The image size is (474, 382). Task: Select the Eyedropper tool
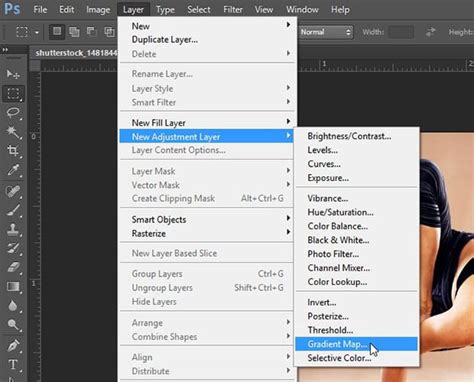click(x=13, y=170)
